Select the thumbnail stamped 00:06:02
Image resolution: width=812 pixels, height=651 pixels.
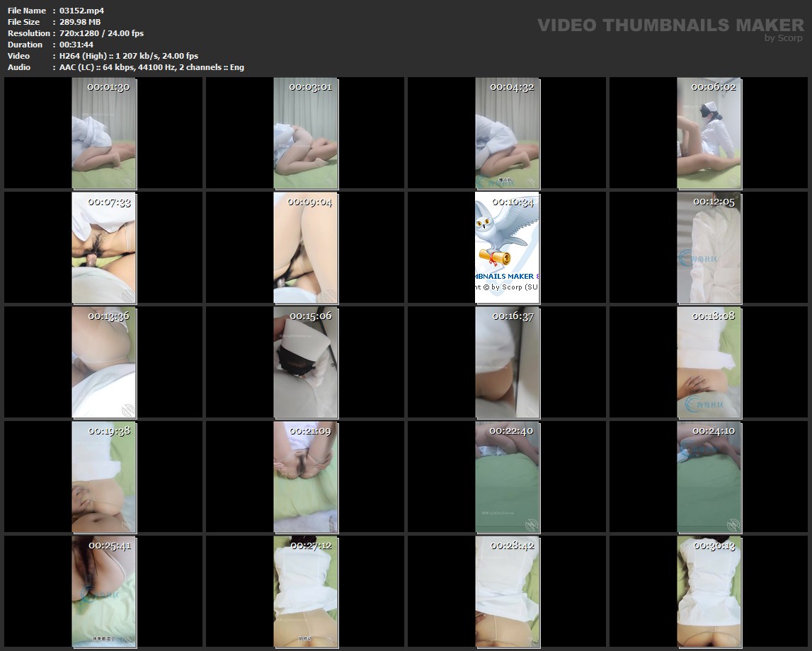click(709, 133)
